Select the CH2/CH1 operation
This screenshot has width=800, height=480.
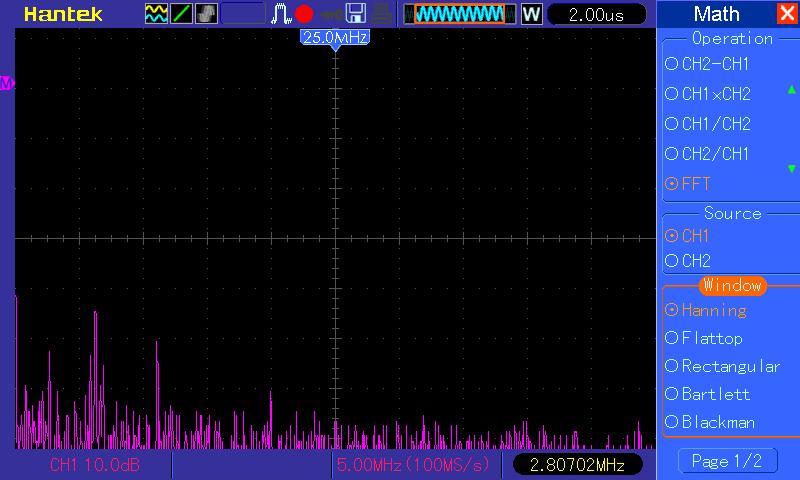click(x=707, y=154)
